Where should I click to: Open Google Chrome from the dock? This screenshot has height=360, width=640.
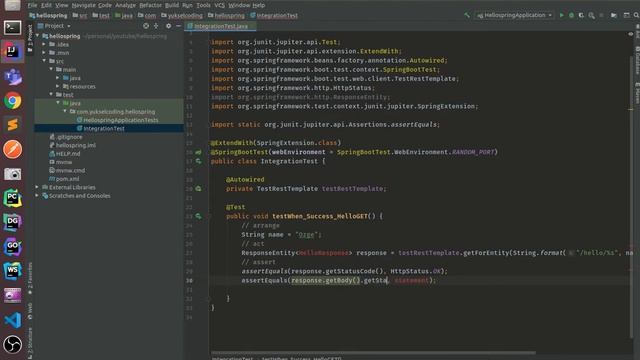pos(13,100)
